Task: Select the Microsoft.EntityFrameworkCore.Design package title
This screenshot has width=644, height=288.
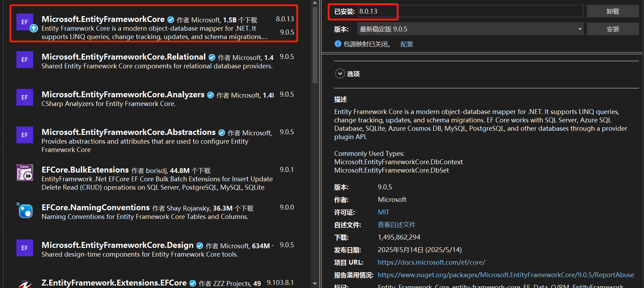Action: click(118, 245)
